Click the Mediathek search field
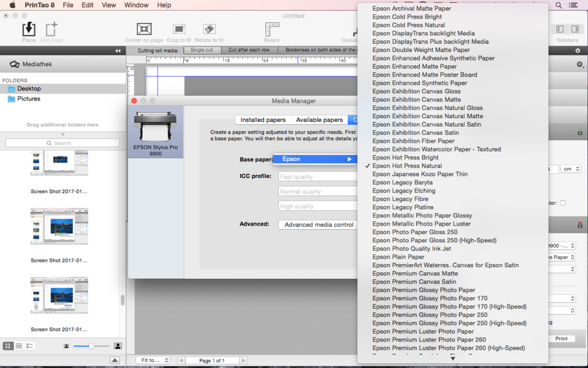This screenshot has height=368, width=588. [x=63, y=143]
